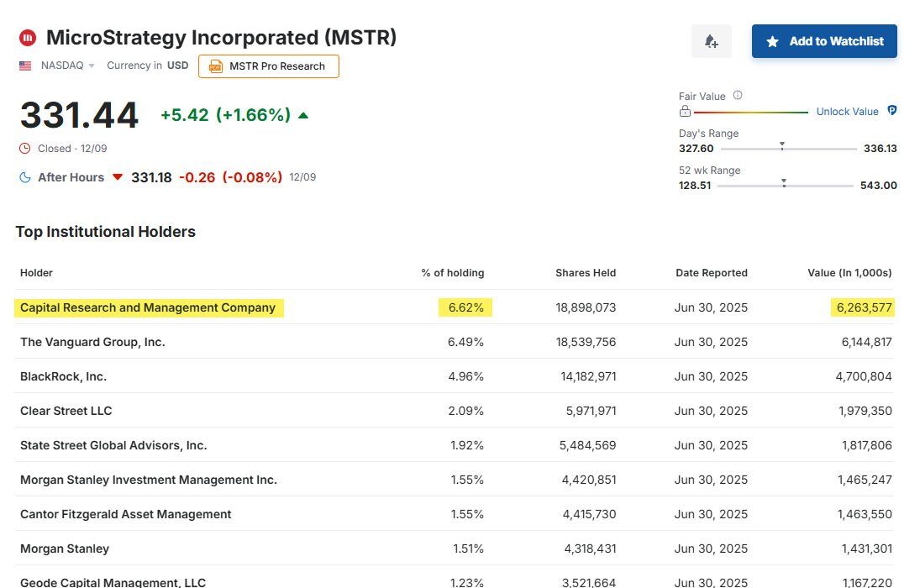Click the Day's Range slider marker
This screenshot has width=920, height=588.
click(782, 145)
